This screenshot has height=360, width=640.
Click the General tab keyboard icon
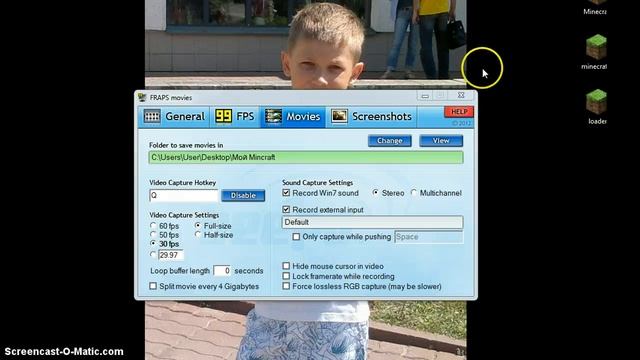tap(152, 117)
